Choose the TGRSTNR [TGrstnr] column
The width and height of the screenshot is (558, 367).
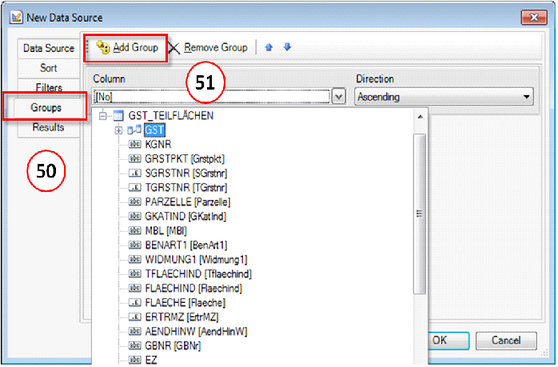tap(186, 188)
